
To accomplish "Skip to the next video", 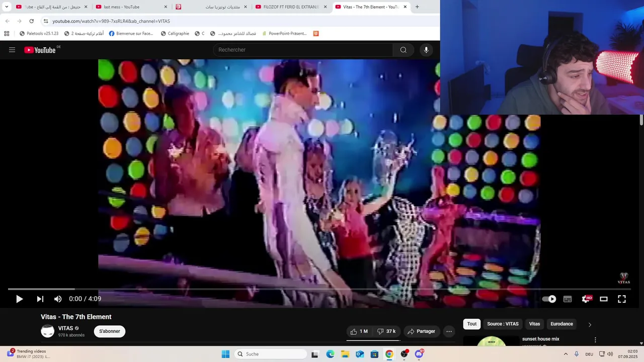I will click(x=40, y=299).
